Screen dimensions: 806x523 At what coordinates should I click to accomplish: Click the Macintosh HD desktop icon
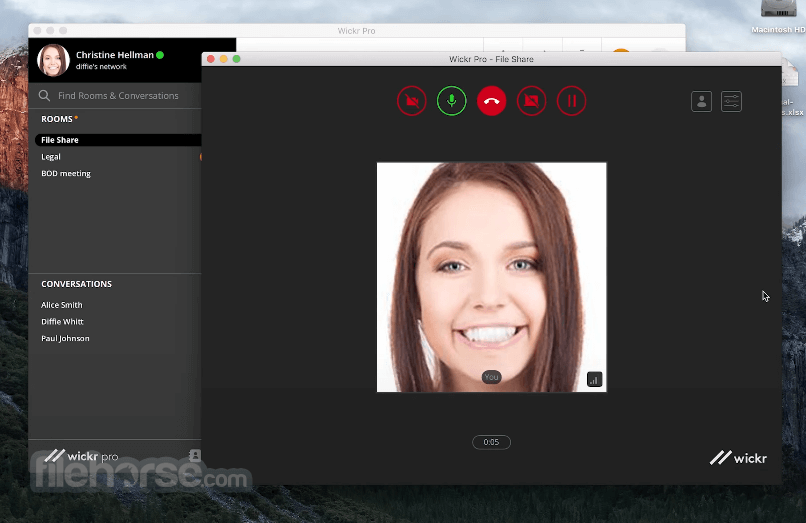coord(778,16)
